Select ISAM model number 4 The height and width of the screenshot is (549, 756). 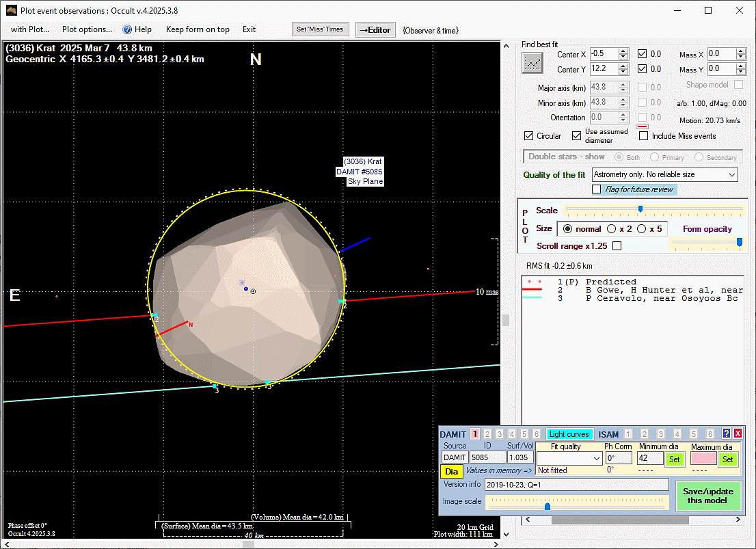pos(677,434)
